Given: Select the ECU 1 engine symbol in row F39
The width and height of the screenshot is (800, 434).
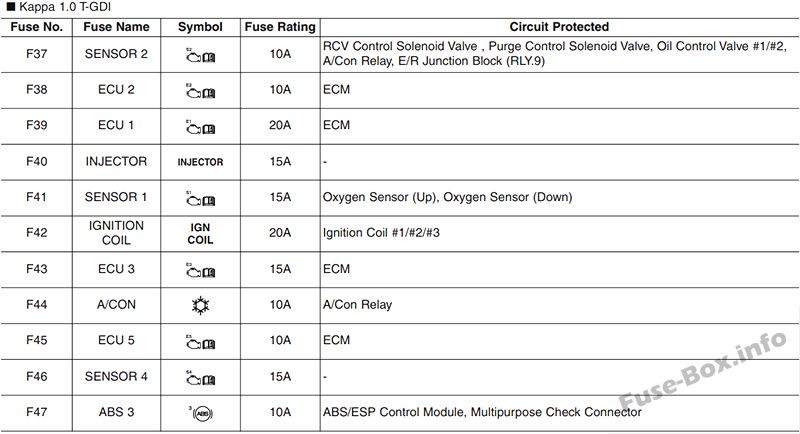Looking at the screenshot, I should coord(201,127).
